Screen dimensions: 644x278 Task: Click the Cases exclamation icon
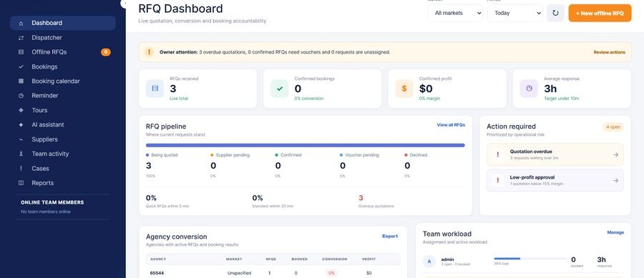point(21,169)
